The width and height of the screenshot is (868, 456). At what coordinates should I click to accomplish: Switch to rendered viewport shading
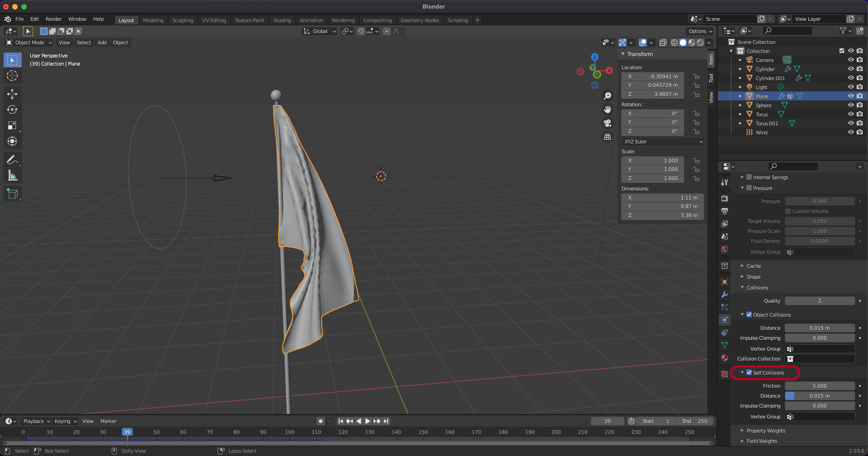tap(700, 43)
